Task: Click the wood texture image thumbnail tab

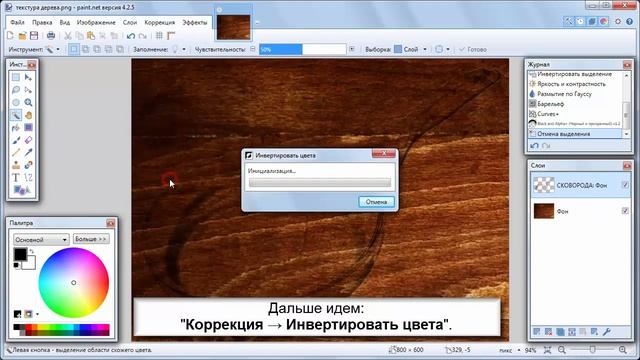Action: click(x=233, y=27)
